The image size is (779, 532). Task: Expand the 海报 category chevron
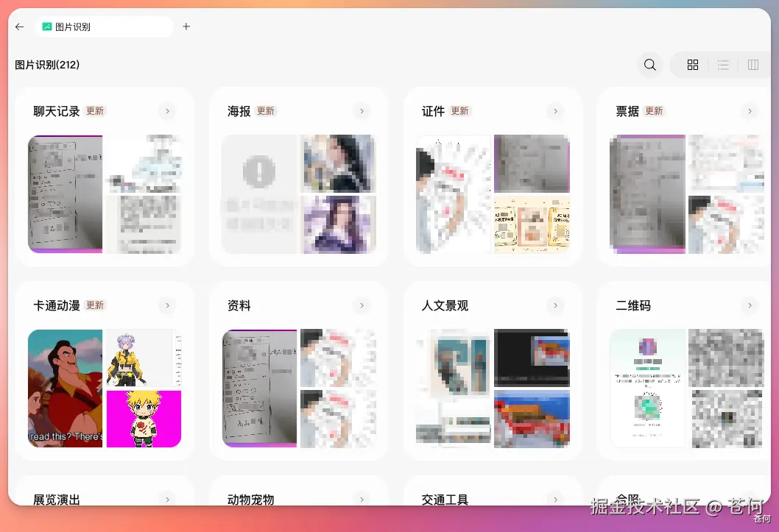coord(362,111)
